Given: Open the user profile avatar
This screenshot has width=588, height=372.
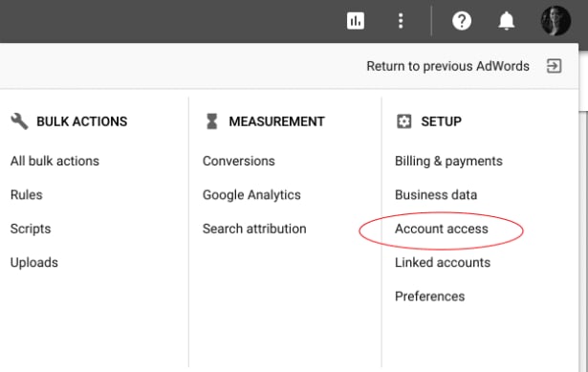Looking at the screenshot, I should click(x=555, y=21).
